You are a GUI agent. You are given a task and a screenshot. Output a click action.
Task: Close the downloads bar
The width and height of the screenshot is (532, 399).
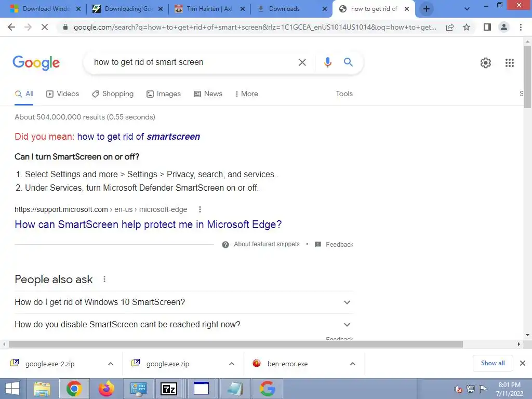(x=523, y=363)
